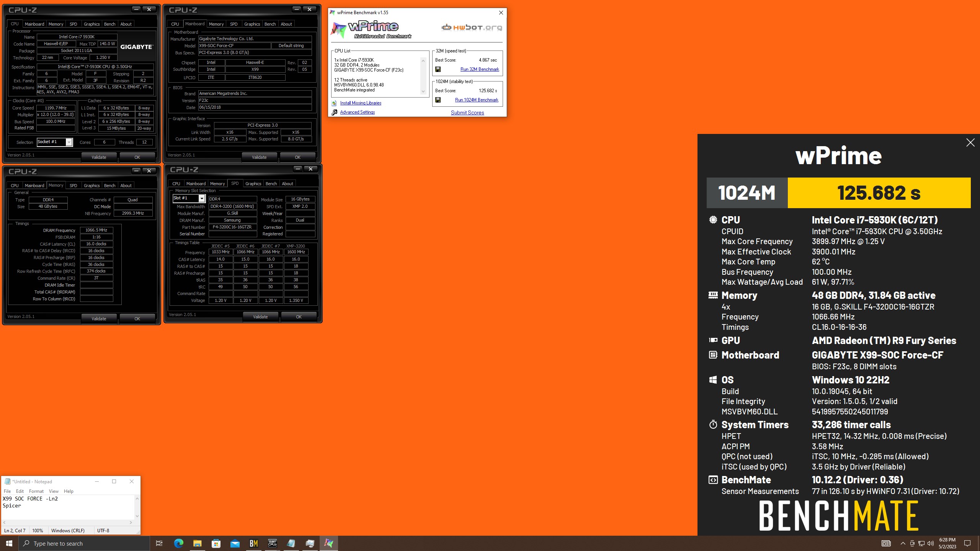The image size is (980, 551).
Task: Open the Notepad taskbar icon
Action: [x=291, y=543]
